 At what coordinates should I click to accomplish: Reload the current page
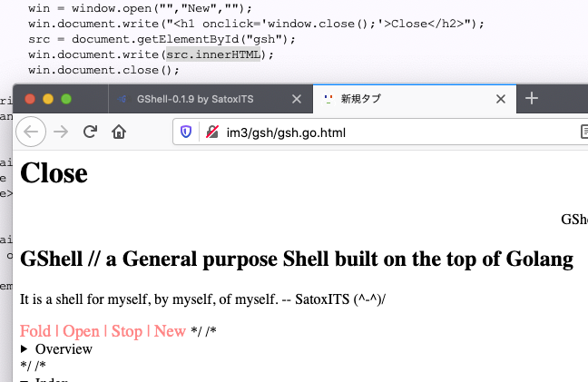click(90, 132)
